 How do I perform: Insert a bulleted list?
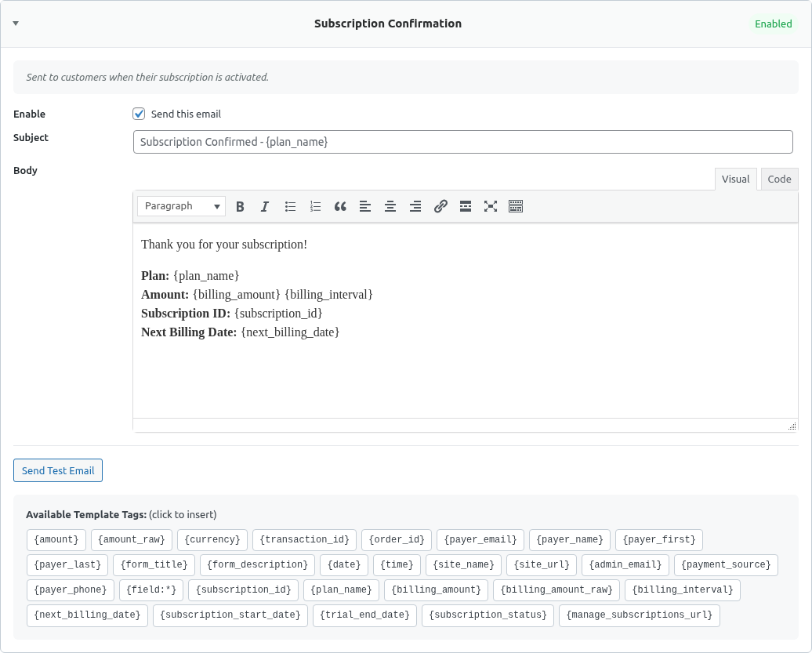pos(290,206)
